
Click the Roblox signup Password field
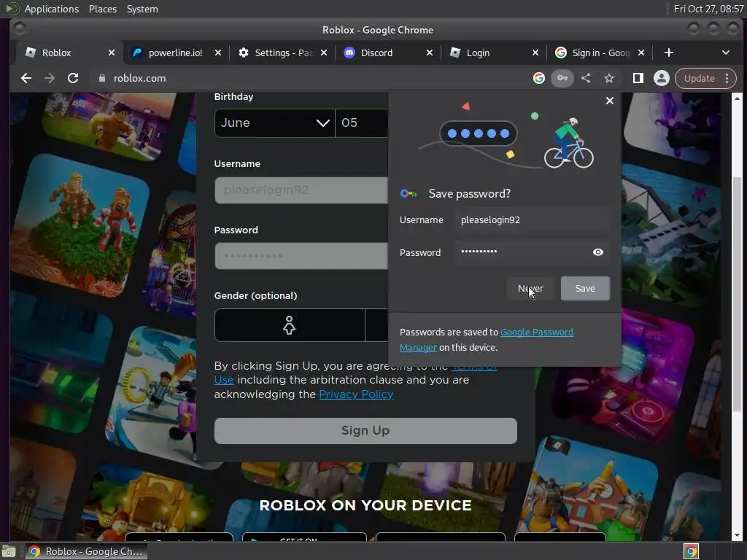pos(301,256)
